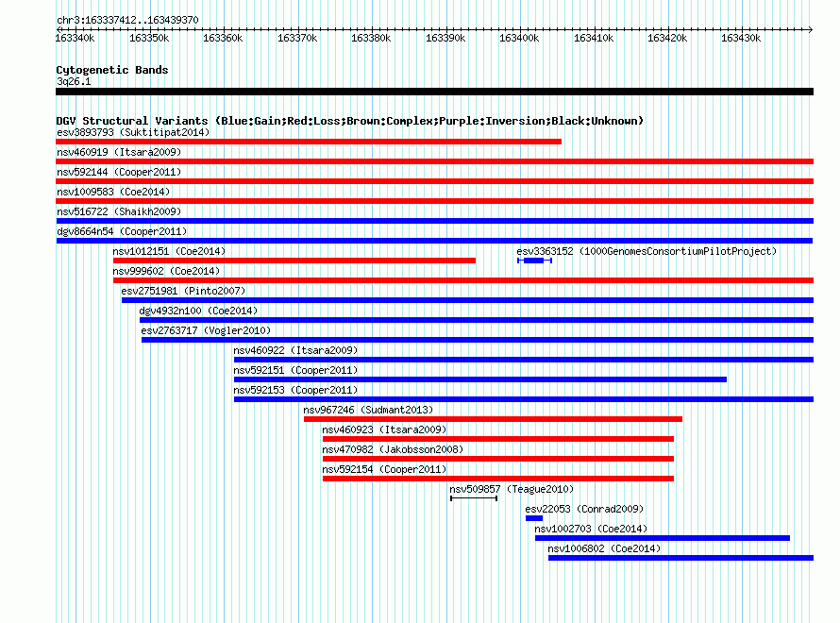Click the nsv460923 (Itsara2009) label
840x623 pixels.
384,429
